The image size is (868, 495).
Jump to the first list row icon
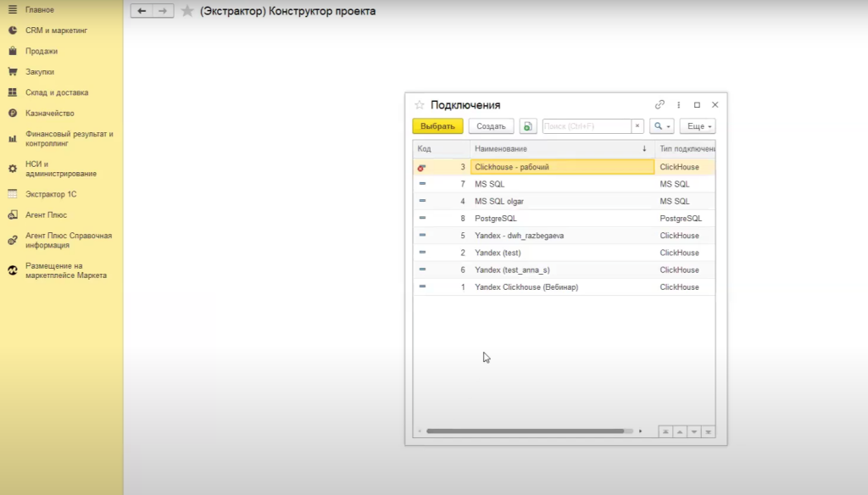click(665, 431)
